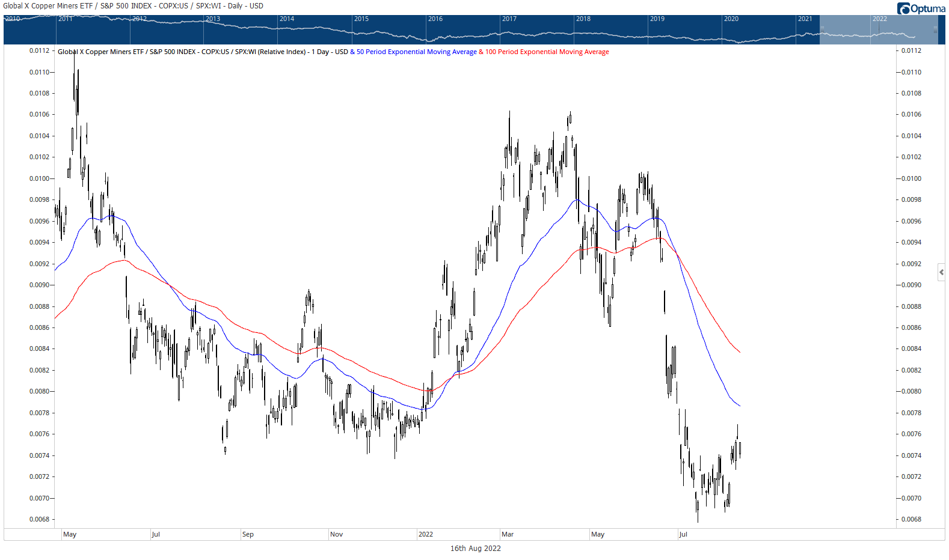Viewport: 949px width, 560px height.
Task: Click right handle of overview range selector
Action: coord(935,29)
